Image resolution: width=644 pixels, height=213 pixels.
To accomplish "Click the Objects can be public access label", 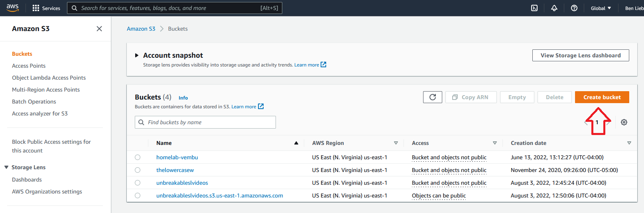I will (439, 195).
